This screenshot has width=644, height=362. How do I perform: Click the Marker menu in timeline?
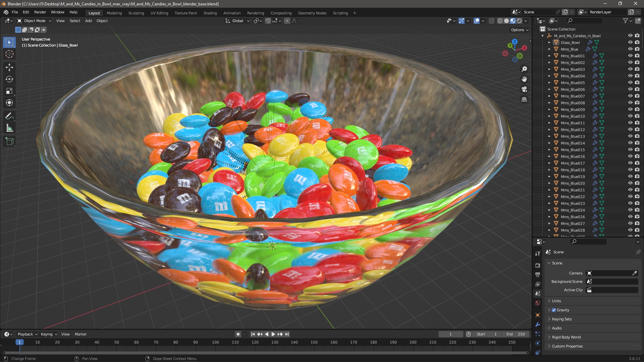click(x=80, y=334)
